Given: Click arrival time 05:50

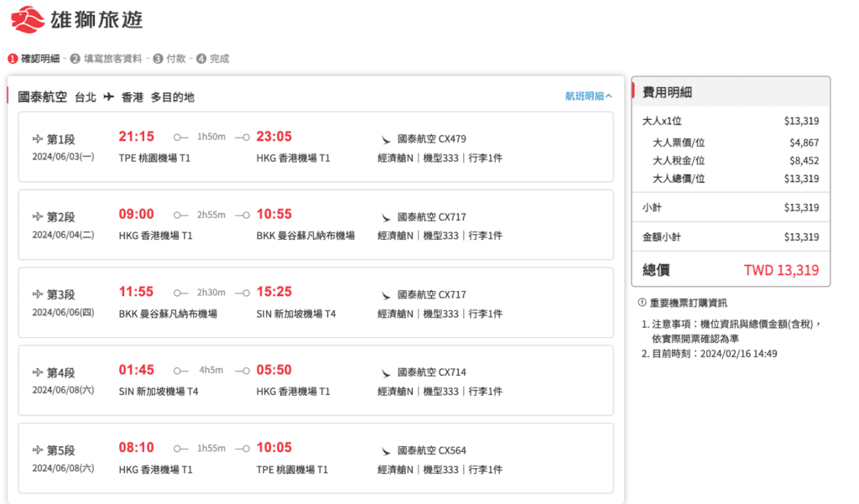Looking at the screenshot, I should click(274, 370).
